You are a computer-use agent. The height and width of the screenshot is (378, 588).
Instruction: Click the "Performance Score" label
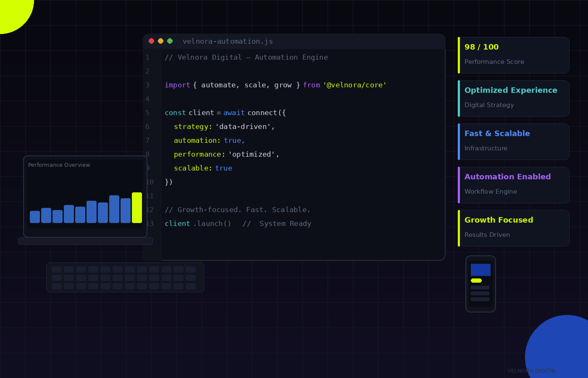(x=494, y=62)
